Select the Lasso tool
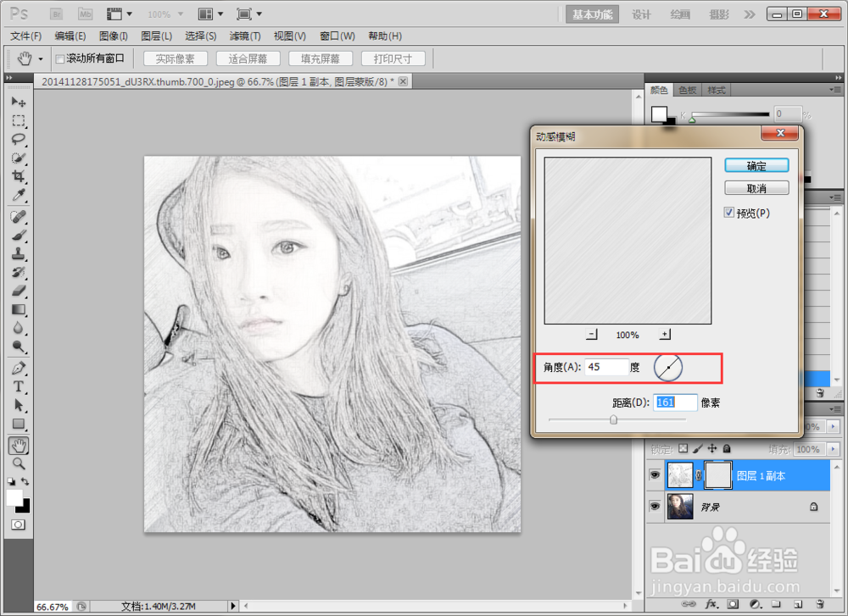Image resolution: width=848 pixels, height=616 pixels. [x=19, y=139]
